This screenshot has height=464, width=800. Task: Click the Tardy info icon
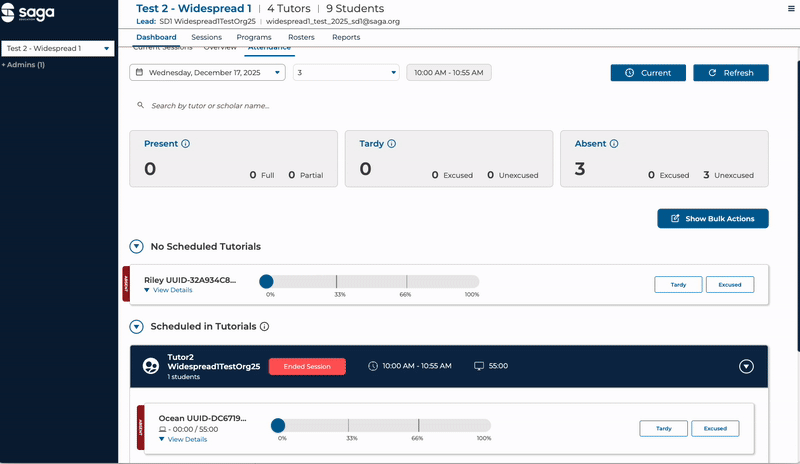point(391,144)
